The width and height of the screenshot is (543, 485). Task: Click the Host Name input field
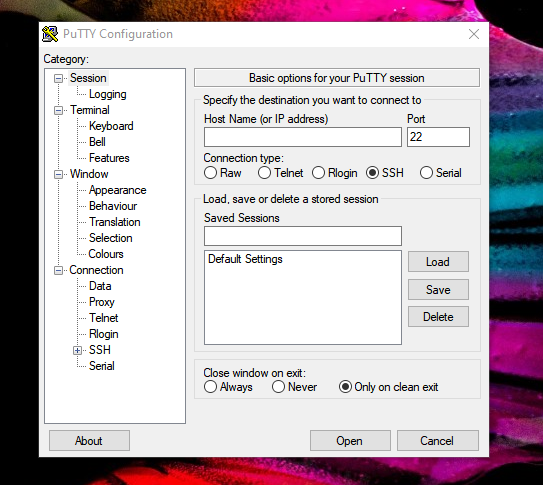tap(303, 137)
